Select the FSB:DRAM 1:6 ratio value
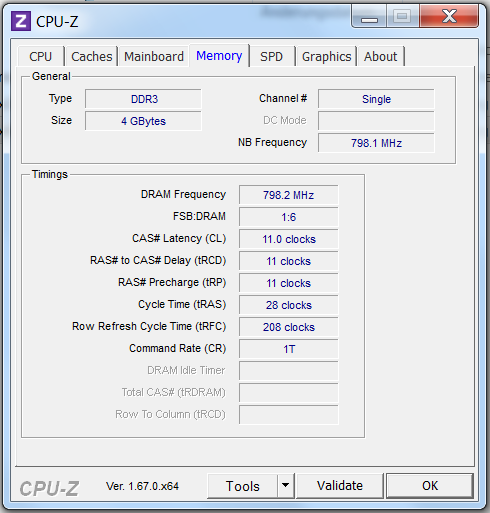This screenshot has height=513, width=490. [289, 217]
